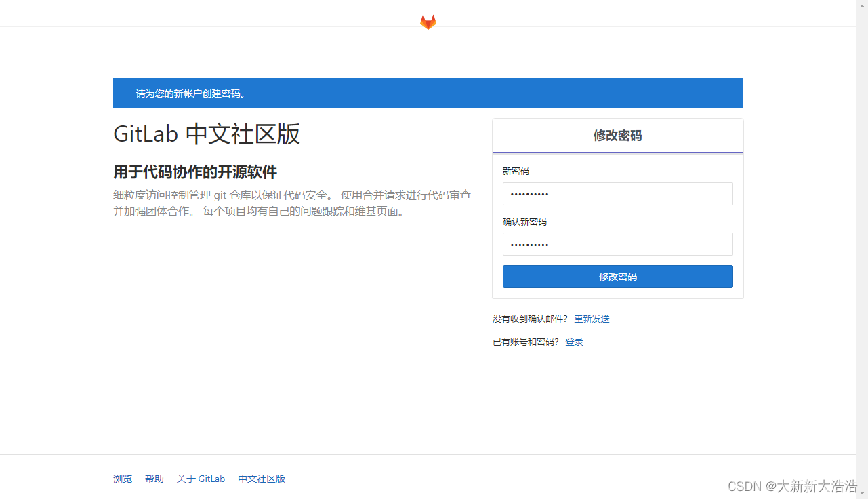Open the 浏览 footer link
Screen dimensions: 868x499
click(123, 479)
